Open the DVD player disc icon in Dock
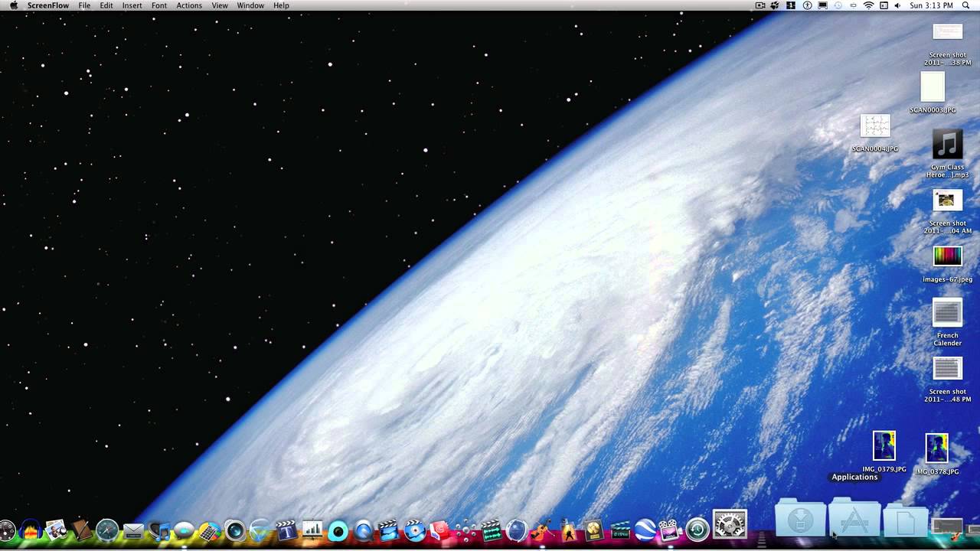 [x=414, y=530]
